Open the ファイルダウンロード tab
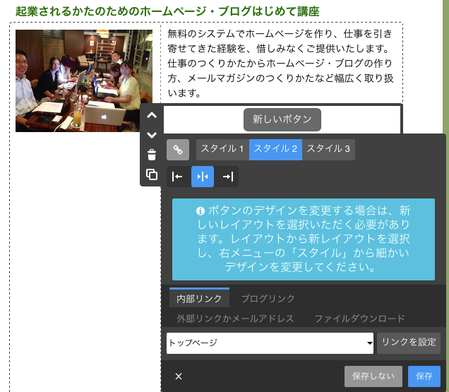This screenshot has height=392, width=449. pos(360,319)
